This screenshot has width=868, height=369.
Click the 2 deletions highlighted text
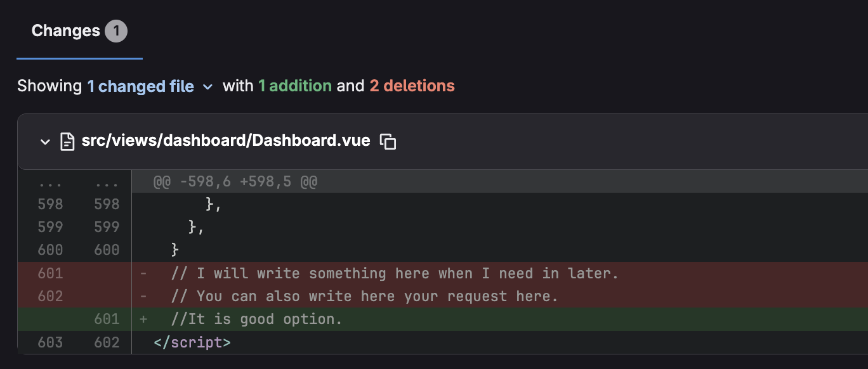pos(412,86)
